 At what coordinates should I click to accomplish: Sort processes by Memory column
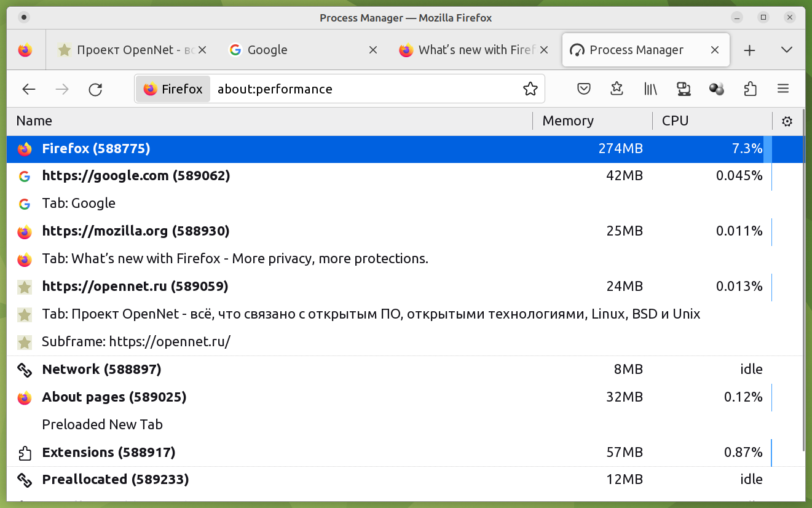click(568, 121)
